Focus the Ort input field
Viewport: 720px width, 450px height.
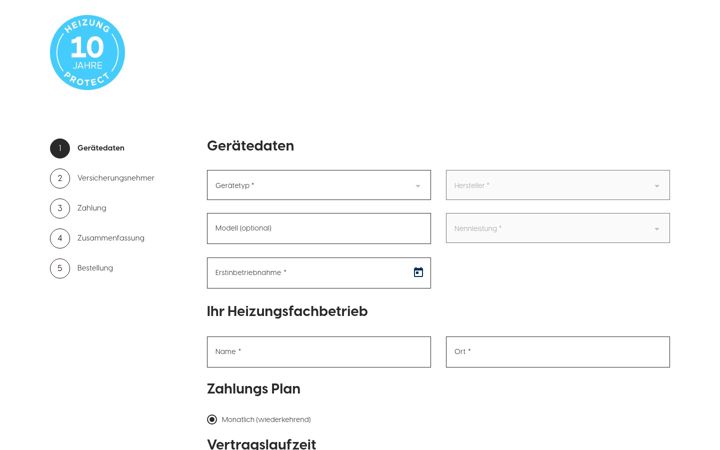coord(557,352)
